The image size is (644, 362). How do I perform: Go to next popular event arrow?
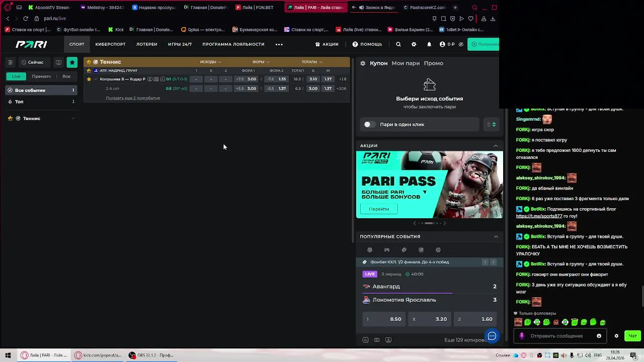click(x=493, y=262)
